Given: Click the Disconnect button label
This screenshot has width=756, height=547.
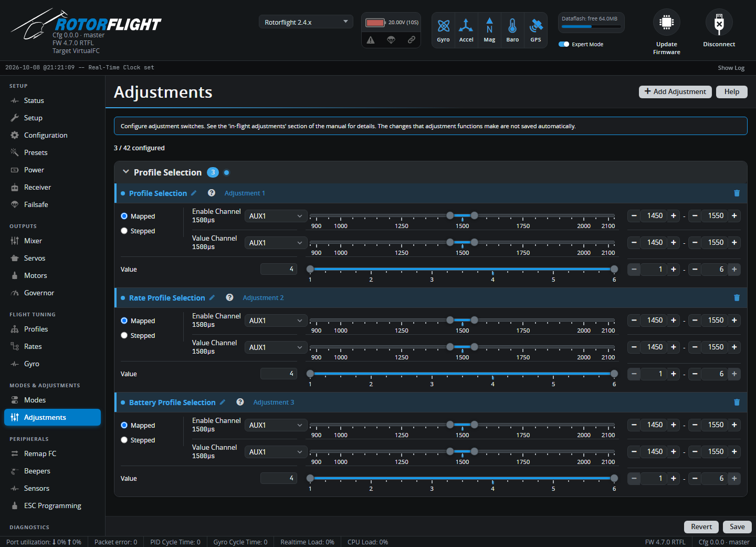Looking at the screenshot, I should point(719,44).
